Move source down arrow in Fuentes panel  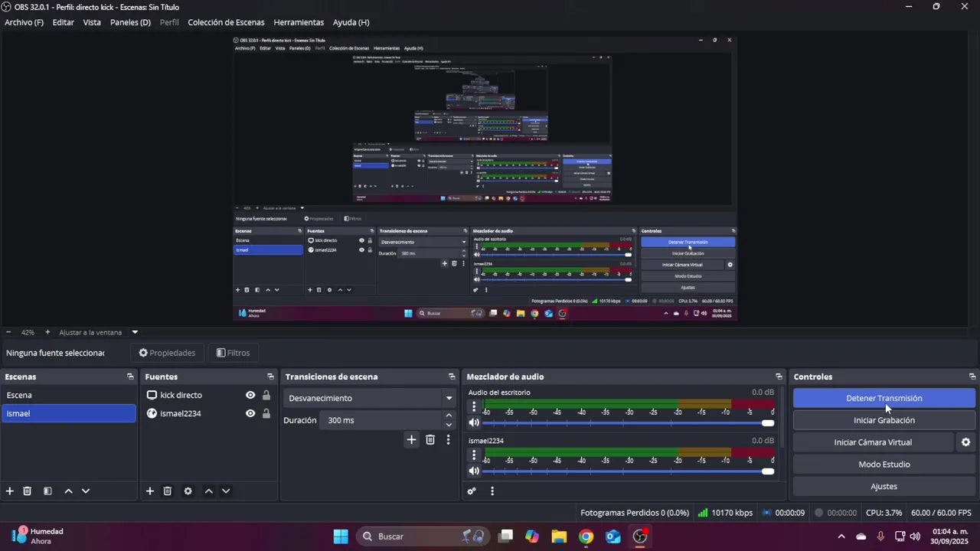[x=226, y=491]
